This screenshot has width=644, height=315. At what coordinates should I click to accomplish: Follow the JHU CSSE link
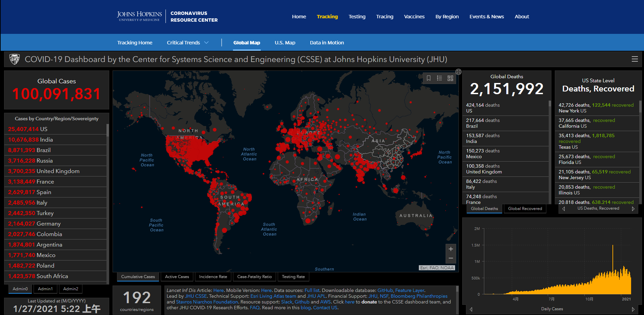pos(196,296)
